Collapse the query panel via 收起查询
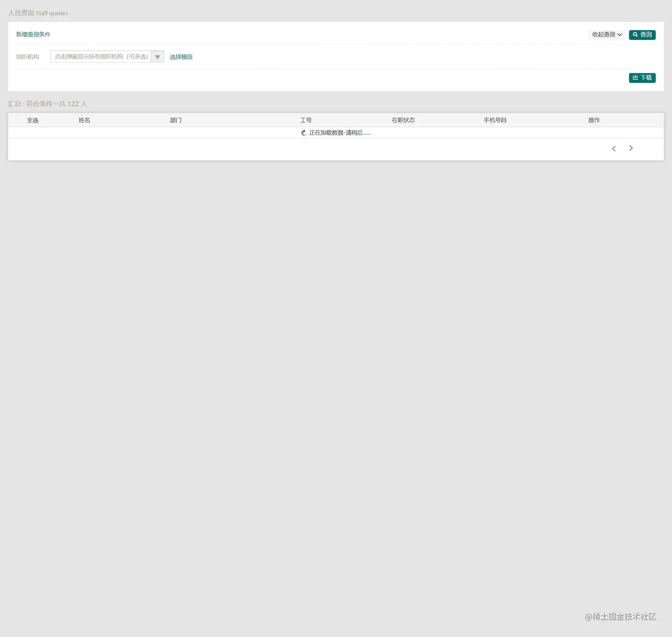The image size is (672, 637). pyautogui.click(x=606, y=35)
